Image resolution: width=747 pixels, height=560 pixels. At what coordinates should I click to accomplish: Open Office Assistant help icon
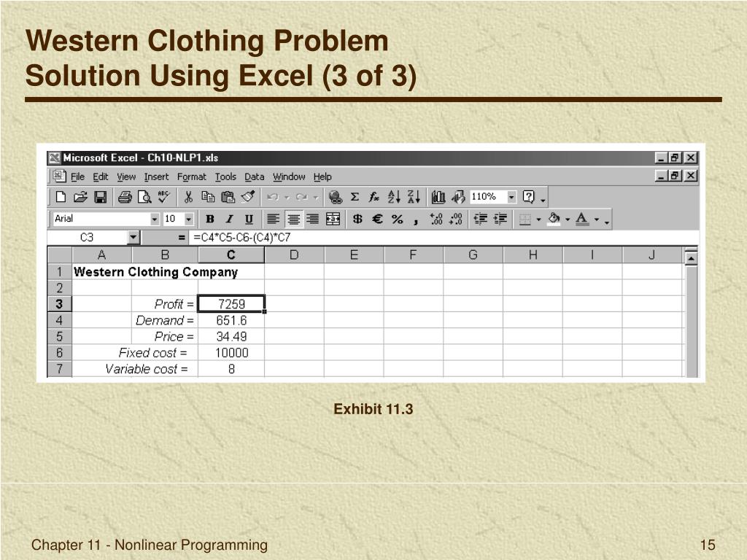pos(529,197)
